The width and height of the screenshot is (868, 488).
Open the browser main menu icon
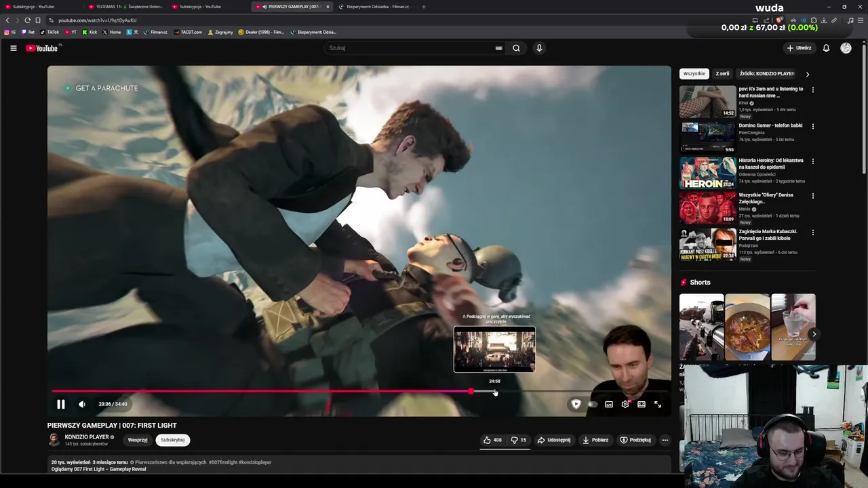[x=861, y=20]
